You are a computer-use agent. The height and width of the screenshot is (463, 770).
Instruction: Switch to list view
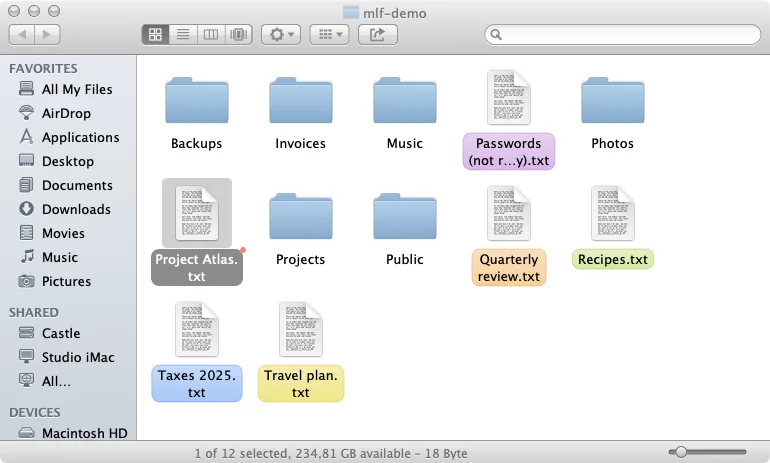tap(183, 34)
